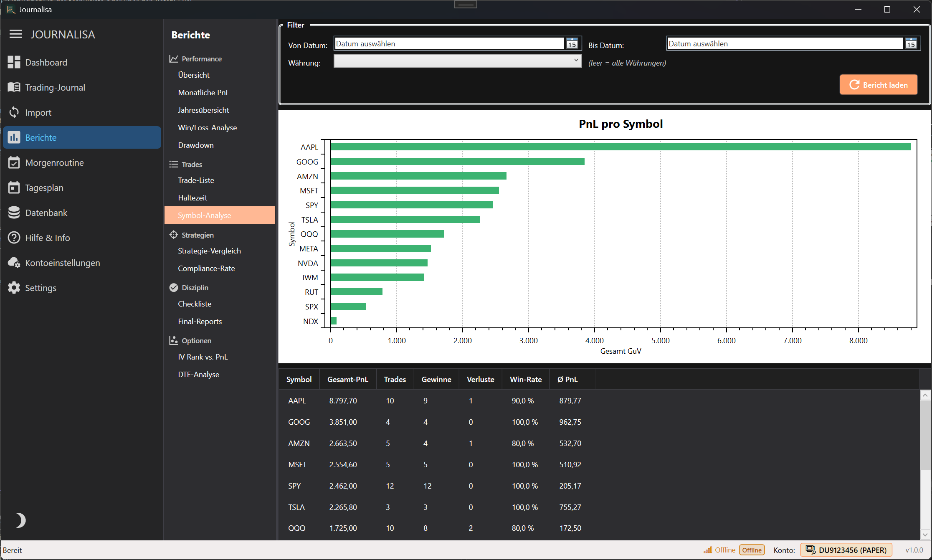932x560 pixels.
Task: Click the Bericht laden button
Action: click(878, 85)
